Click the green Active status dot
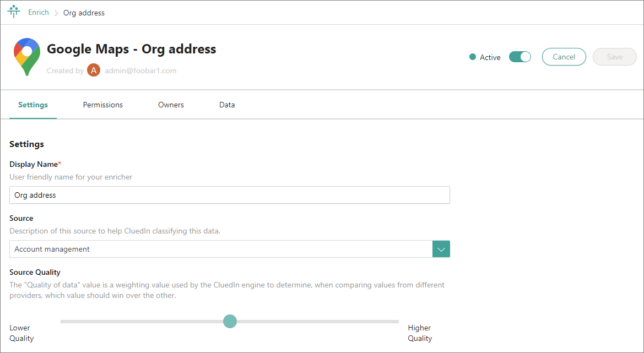 click(472, 57)
